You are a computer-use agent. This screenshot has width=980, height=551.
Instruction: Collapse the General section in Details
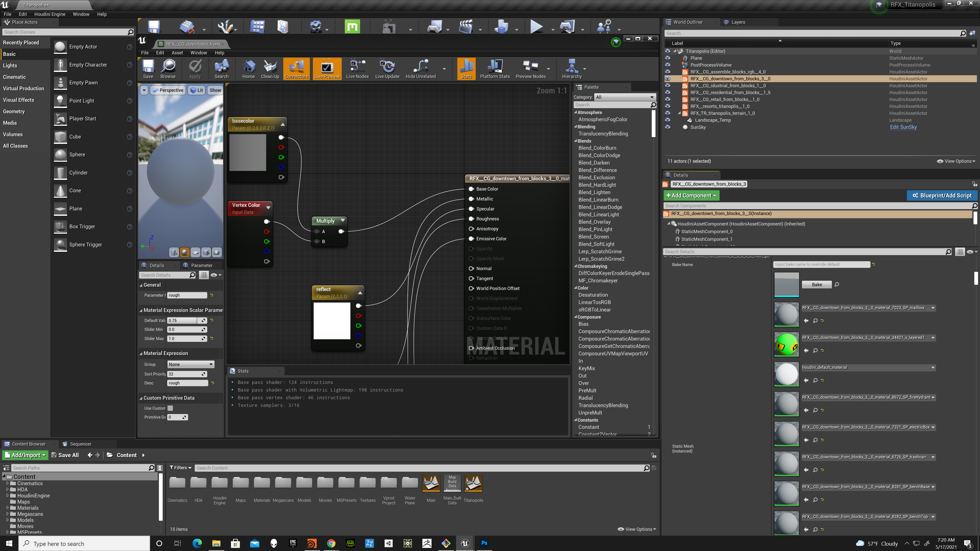coord(141,285)
